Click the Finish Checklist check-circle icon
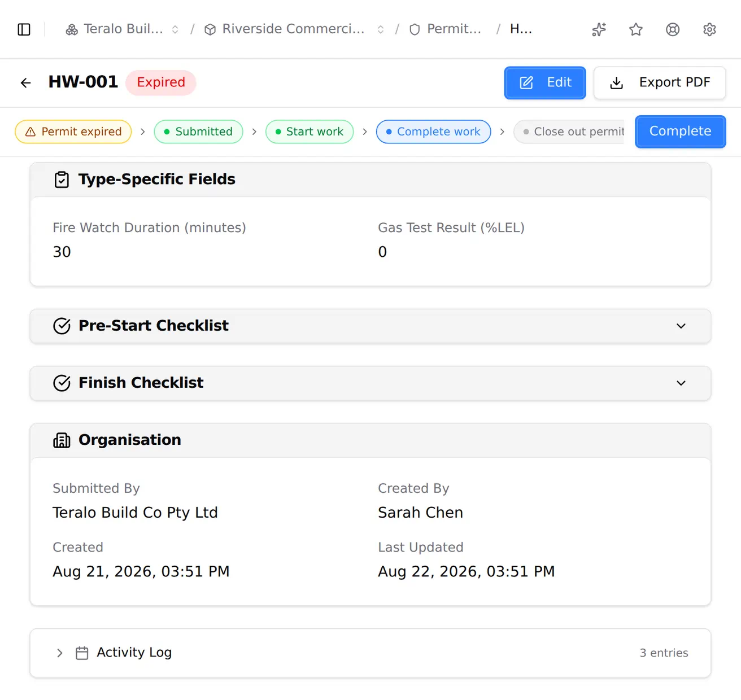This screenshot has height=700, width=741. (62, 383)
